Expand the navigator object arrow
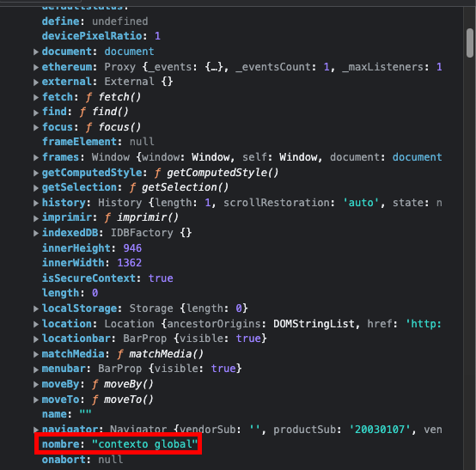Image resolution: width=476 pixels, height=470 pixels. pyautogui.click(x=36, y=430)
